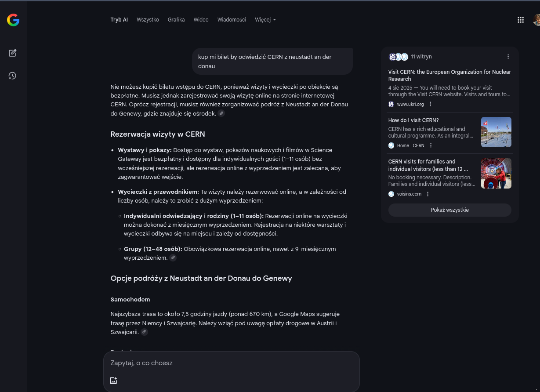
Task: Open the 'How do I visit CERN?' thumbnail
Action: pyautogui.click(x=496, y=132)
